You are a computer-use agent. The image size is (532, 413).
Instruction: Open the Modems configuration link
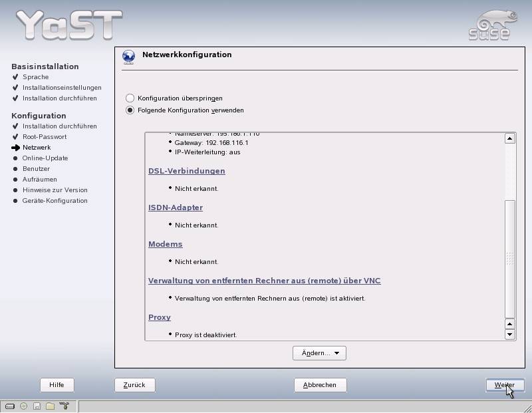165,244
